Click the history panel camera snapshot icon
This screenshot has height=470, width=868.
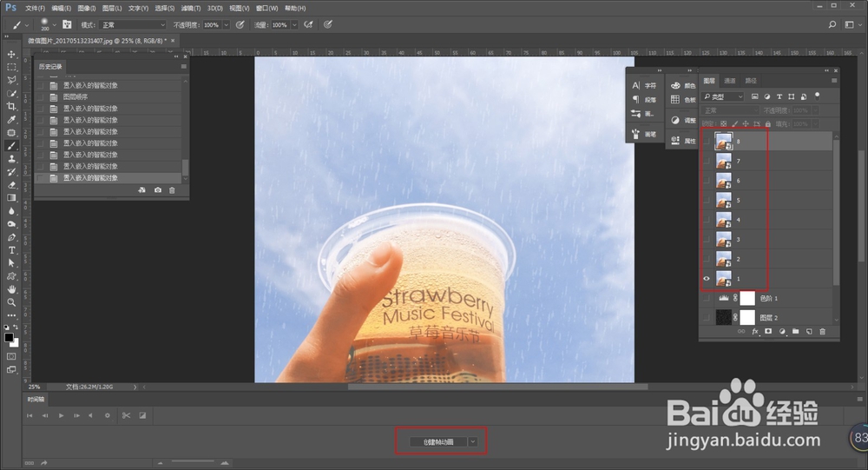tap(158, 190)
